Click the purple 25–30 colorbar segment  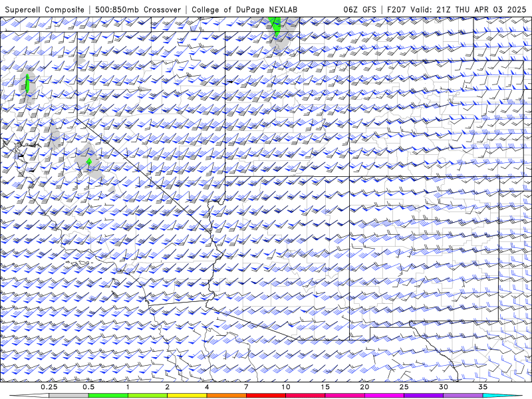(x=424, y=396)
